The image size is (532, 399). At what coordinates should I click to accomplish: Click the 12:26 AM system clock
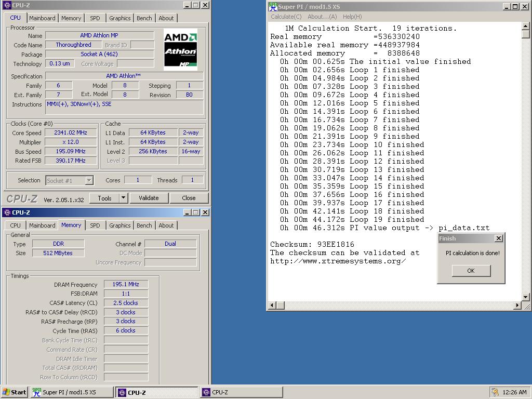[x=514, y=392]
